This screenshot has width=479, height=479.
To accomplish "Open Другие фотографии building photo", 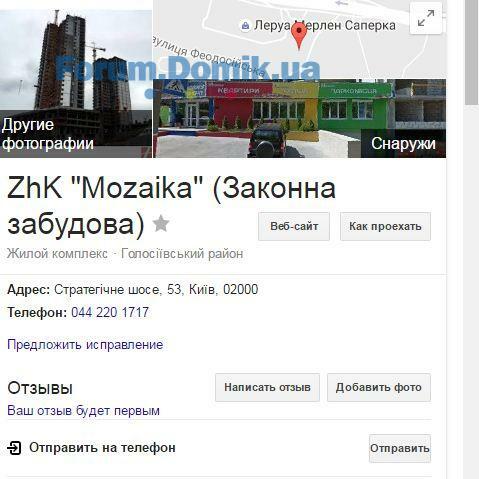I will (x=76, y=84).
